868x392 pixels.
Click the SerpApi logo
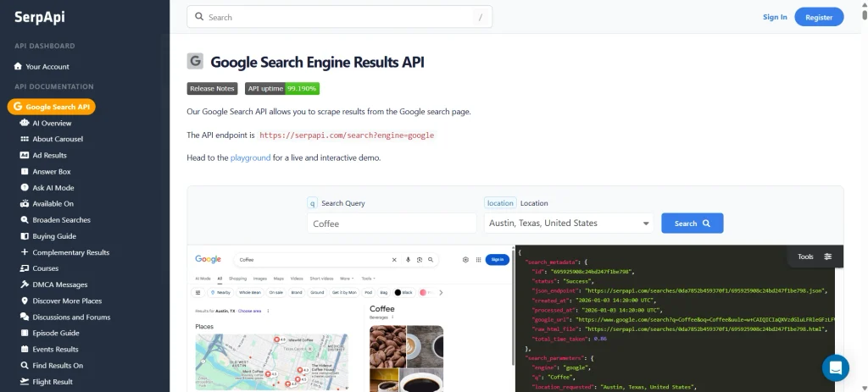pyautogui.click(x=39, y=17)
